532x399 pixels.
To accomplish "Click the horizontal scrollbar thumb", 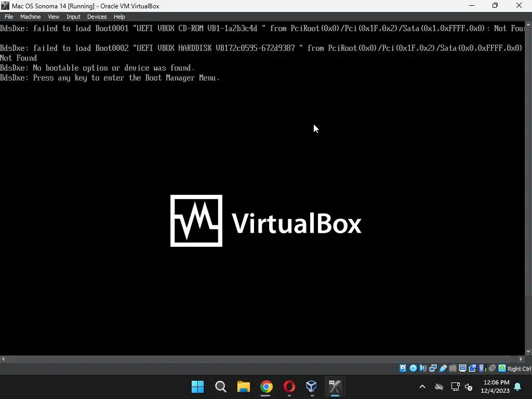I will pos(259,359).
